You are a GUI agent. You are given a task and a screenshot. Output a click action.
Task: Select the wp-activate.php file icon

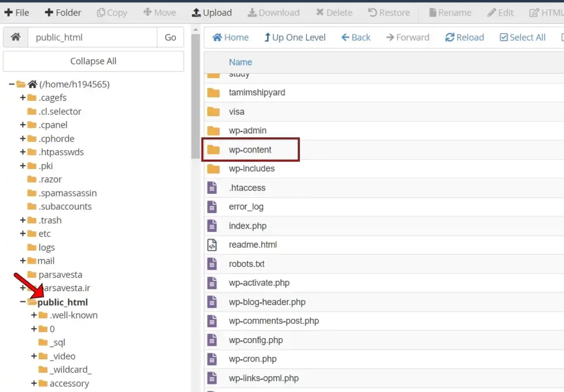click(x=212, y=282)
